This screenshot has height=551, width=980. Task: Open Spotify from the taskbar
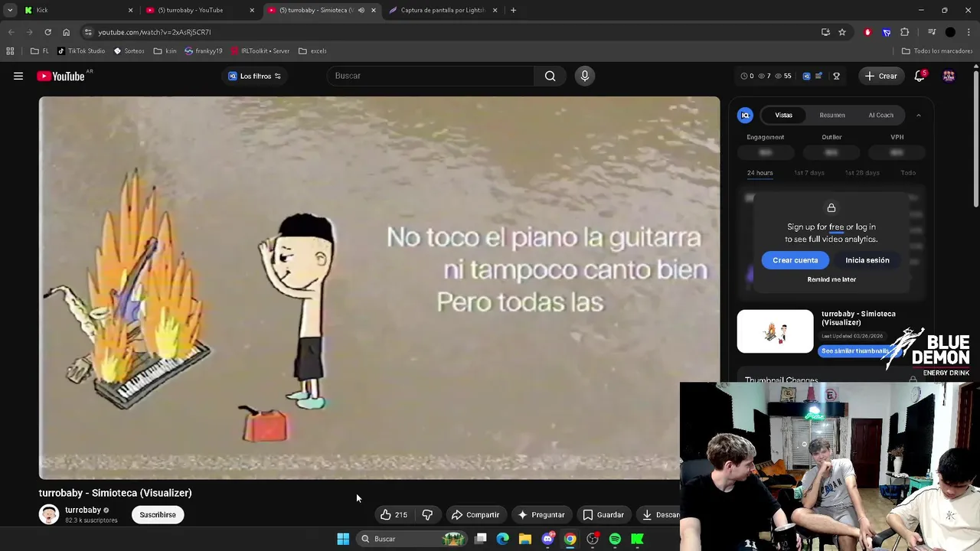[615, 539]
